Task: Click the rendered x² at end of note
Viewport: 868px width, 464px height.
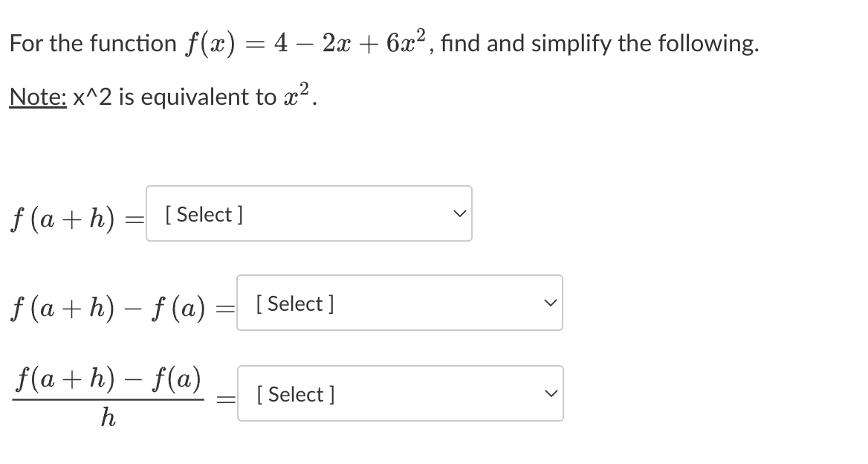Action: pyautogui.click(x=298, y=94)
